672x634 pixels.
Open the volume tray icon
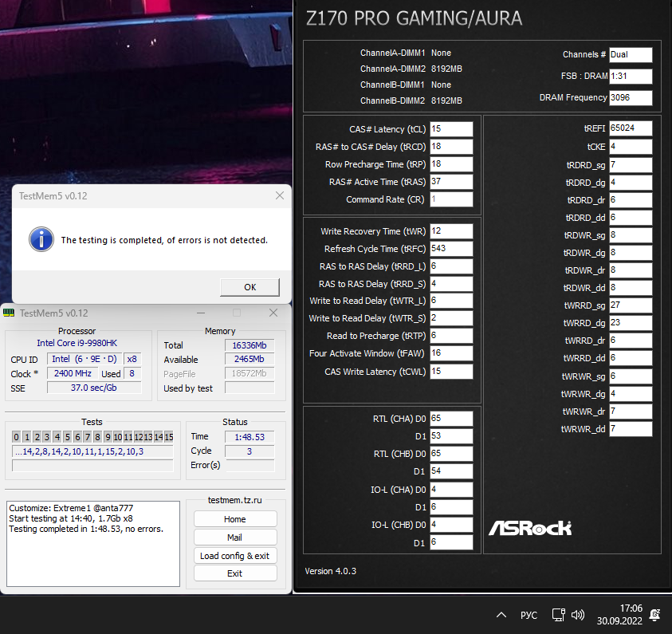[x=578, y=615]
